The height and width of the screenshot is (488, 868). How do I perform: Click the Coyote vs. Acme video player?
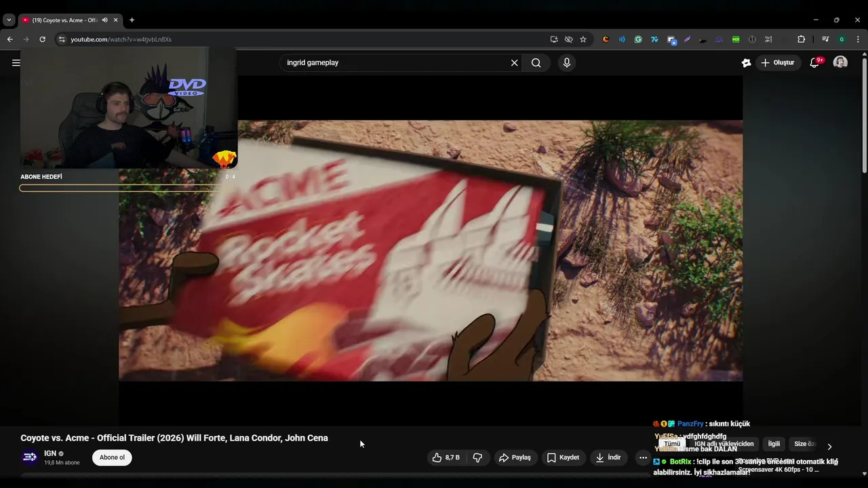pyautogui.click(x=431, y=251)
